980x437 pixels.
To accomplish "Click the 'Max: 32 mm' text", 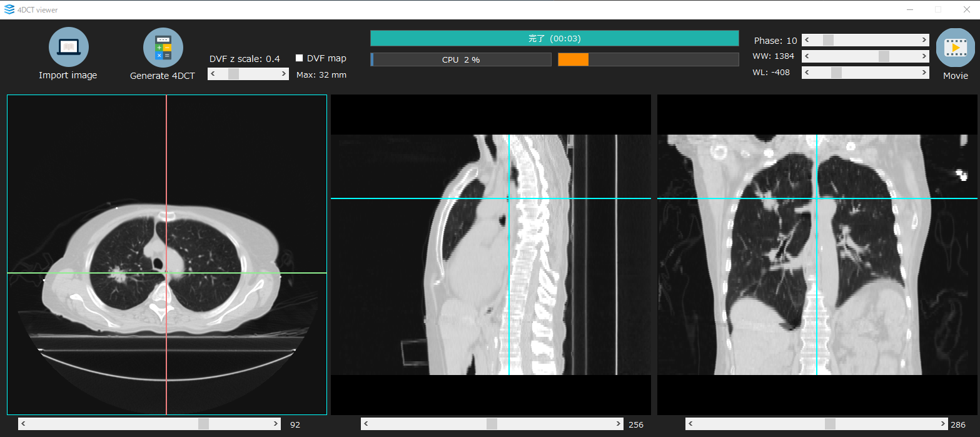I will [321, 75].
